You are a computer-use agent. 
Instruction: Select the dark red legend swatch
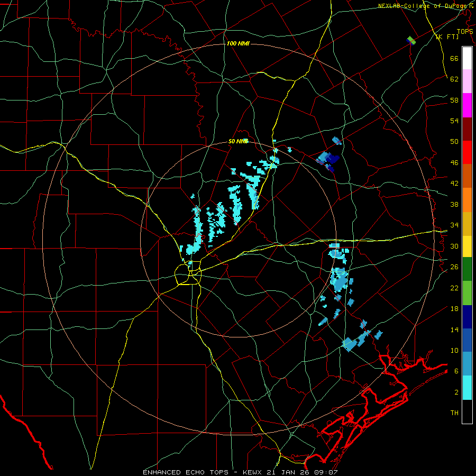[467, 129]
